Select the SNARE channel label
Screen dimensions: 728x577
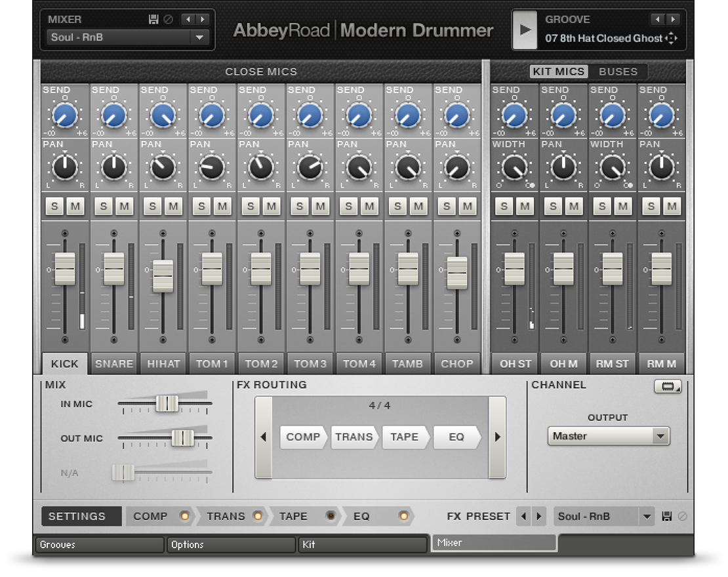[x=114, y=363]
